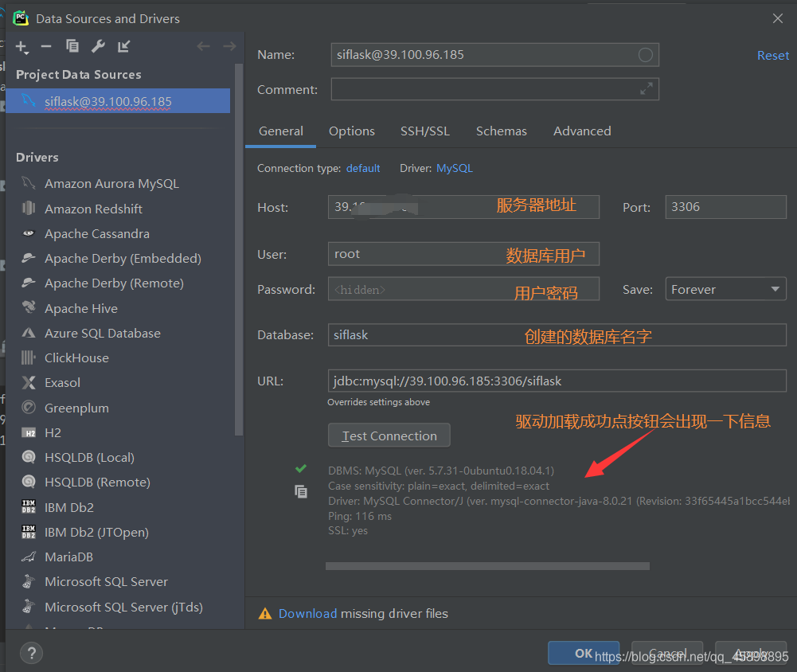Select Azure SQL Database driver

(103, 333)
